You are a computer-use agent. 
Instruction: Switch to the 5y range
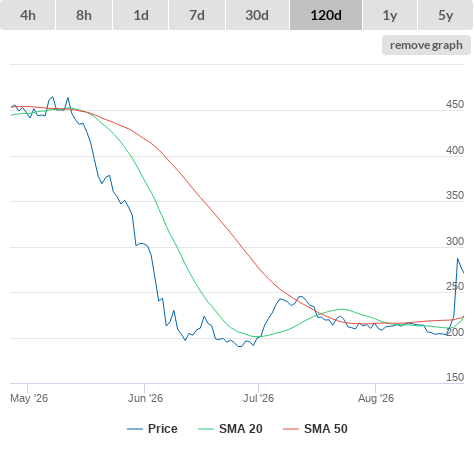point(446,15)
